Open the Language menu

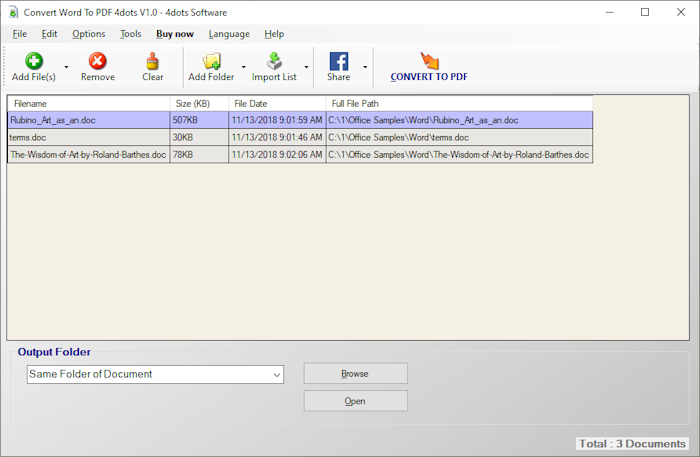point(229,34)
